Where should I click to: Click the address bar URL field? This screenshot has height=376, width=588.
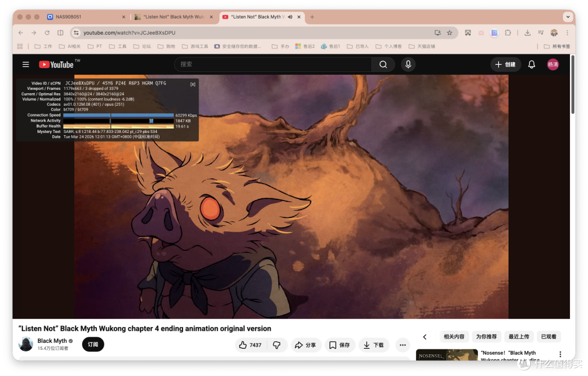[255, 33]
